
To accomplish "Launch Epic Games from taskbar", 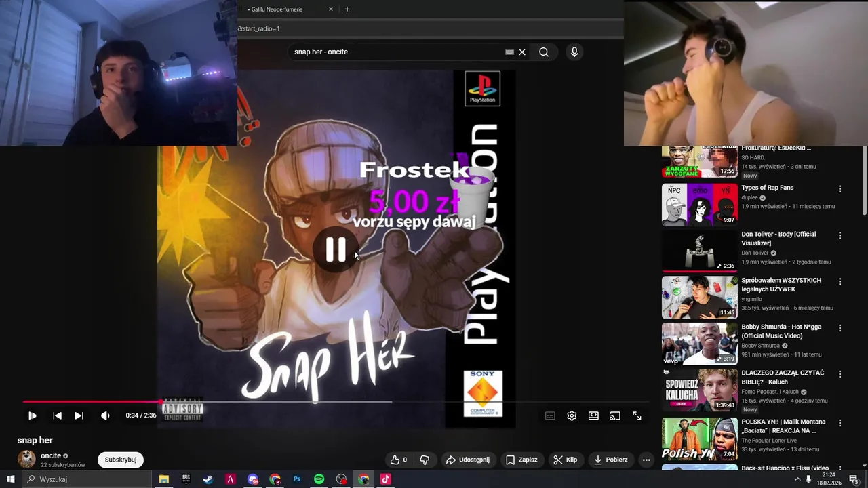I will (186, 479).
